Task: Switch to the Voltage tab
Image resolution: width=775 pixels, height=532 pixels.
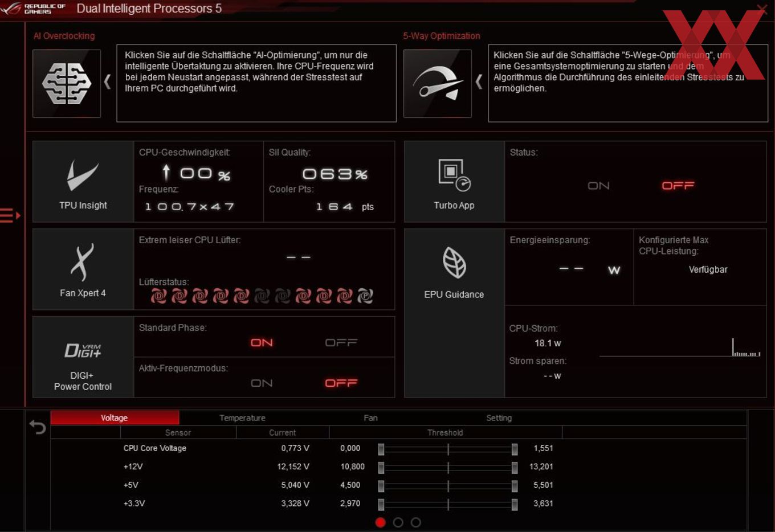Action: click(115, 418)
